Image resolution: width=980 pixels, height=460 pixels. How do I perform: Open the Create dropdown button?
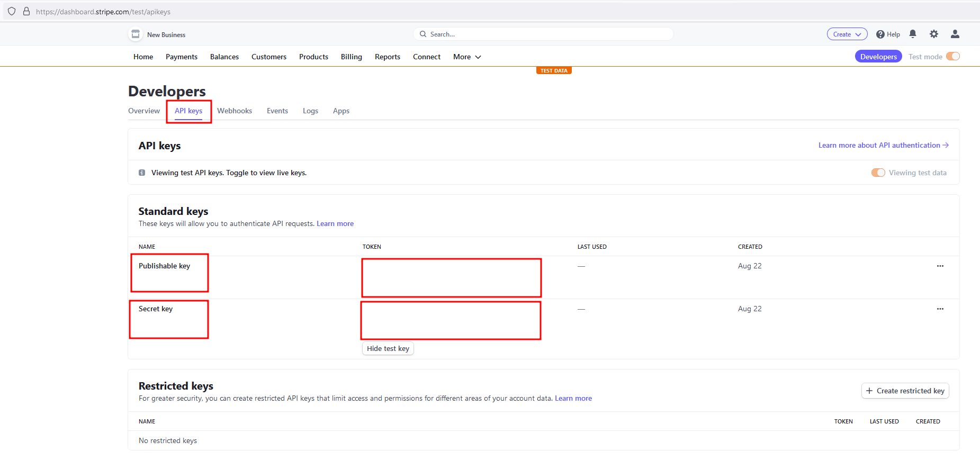[847, 34]
